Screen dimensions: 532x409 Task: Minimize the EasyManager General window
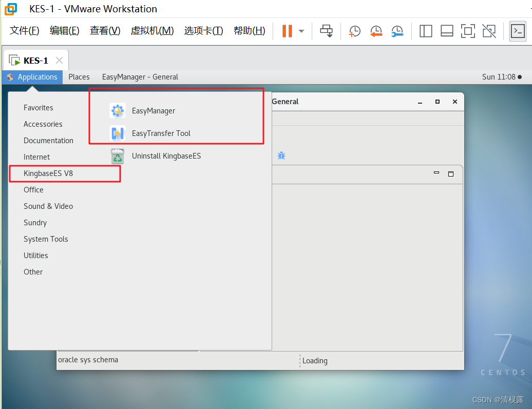420,102
